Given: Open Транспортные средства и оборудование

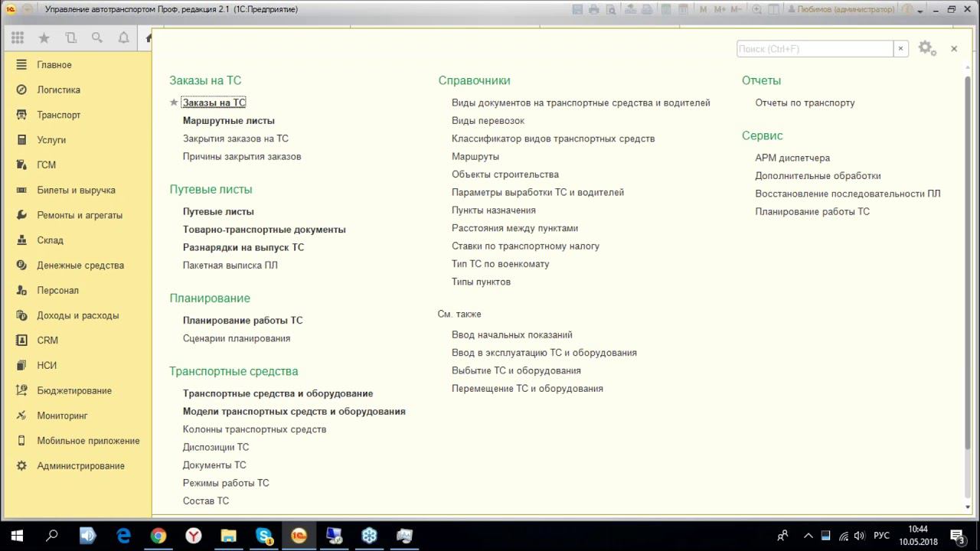Looking at the screenshot, I should click(278, 393).
